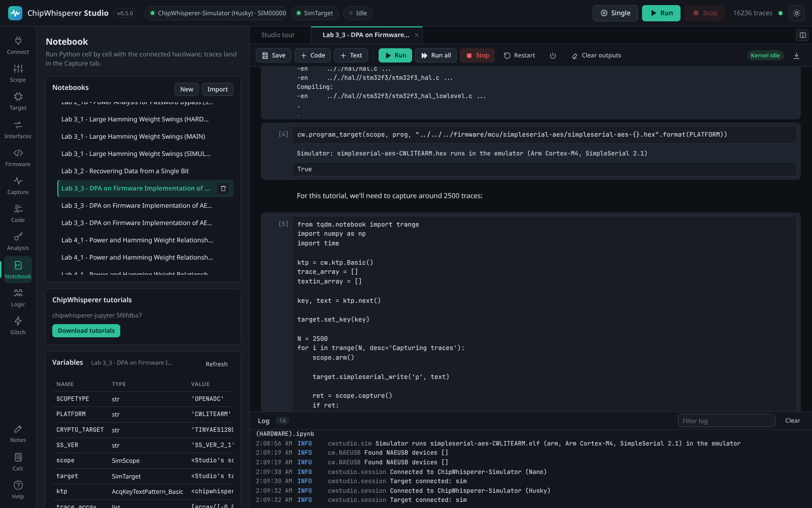Click Download tutorials
Viewport: 812px width, 508px height.
click(86, 331)
